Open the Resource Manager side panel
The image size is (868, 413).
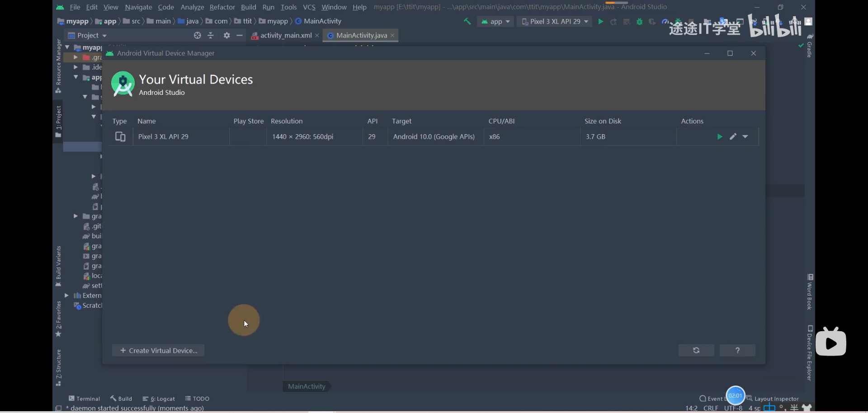(x=58, y=66)
